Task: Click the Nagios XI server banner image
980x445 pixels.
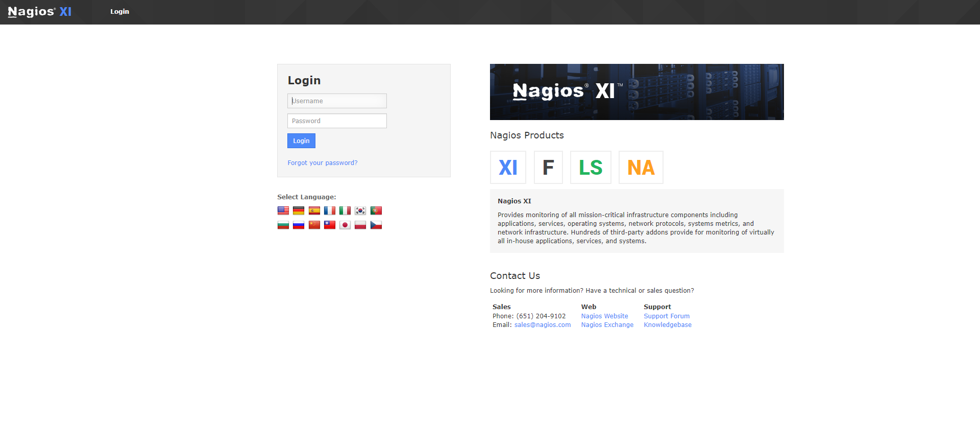Action: tap(637, 92)
